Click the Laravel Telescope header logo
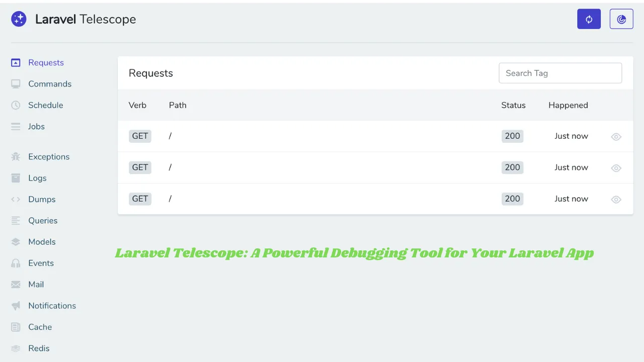The height and width of the screenshot is (362, 644). tap(73, 19)
